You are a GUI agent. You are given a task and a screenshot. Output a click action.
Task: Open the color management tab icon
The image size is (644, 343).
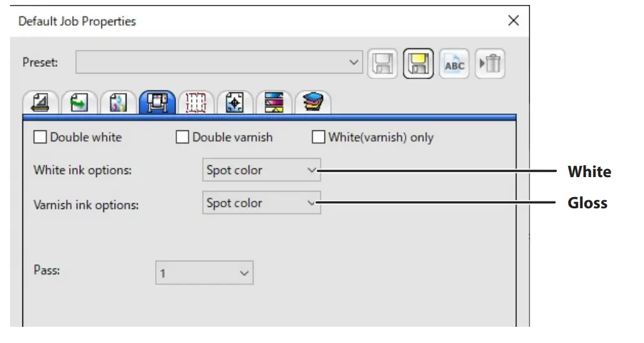[118, 103]
